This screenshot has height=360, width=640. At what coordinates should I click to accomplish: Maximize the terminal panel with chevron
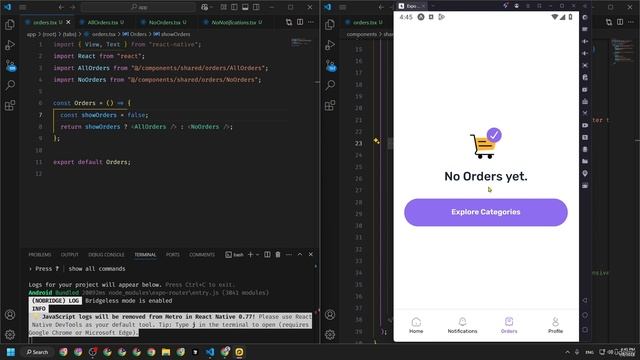[300, 254]
